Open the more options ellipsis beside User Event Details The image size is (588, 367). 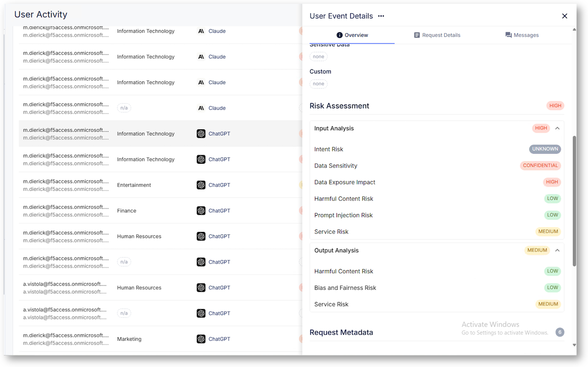coord(381,16)
